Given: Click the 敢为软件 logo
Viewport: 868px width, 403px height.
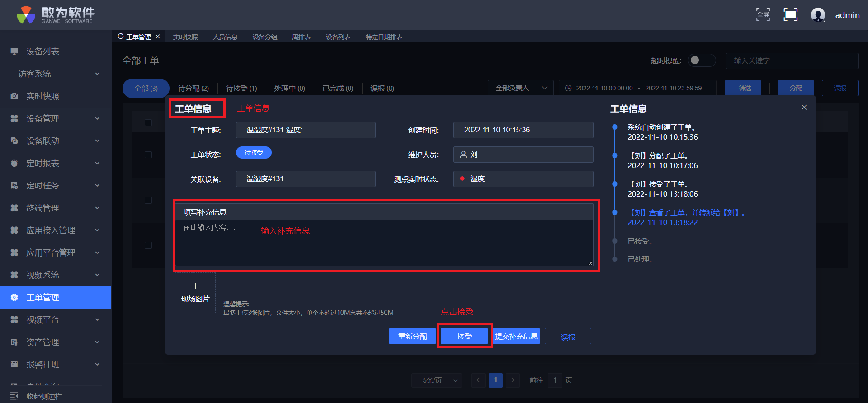Looking at the screenshot, I should click(55, 15).
